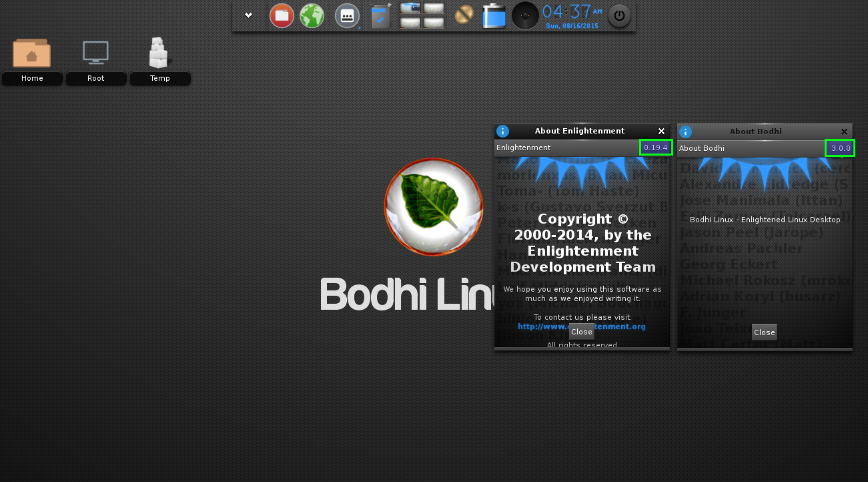Open the Temp desktop icon
This screenshot has width=868, height=482.
coord(159,54)
